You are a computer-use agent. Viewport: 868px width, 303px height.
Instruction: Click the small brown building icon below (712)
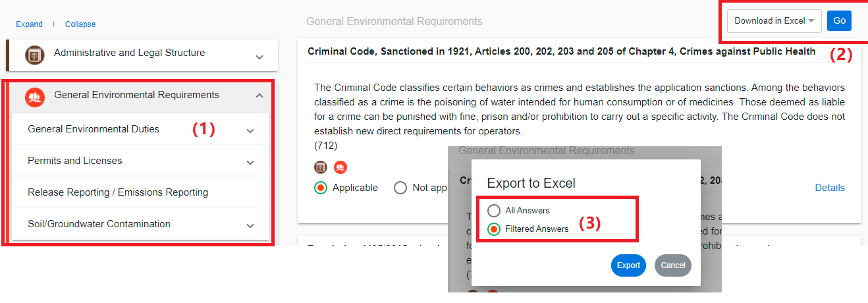tap(321, 167)
